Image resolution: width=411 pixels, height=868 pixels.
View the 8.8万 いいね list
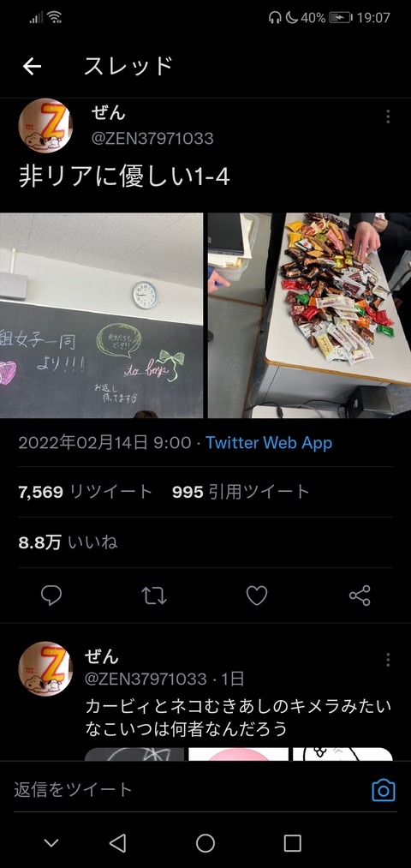[68, 542]
